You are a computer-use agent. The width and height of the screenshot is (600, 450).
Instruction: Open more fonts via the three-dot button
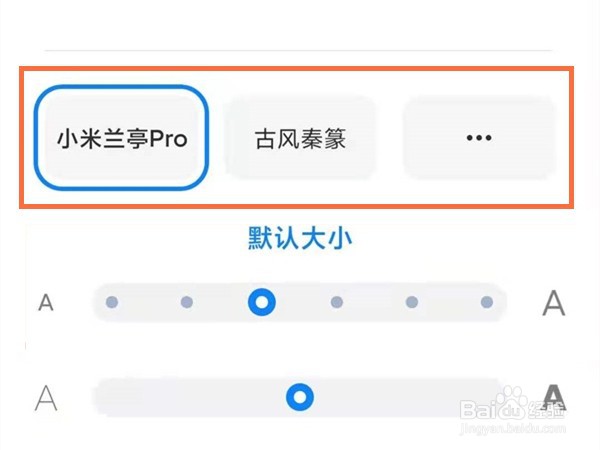point(479,138)
